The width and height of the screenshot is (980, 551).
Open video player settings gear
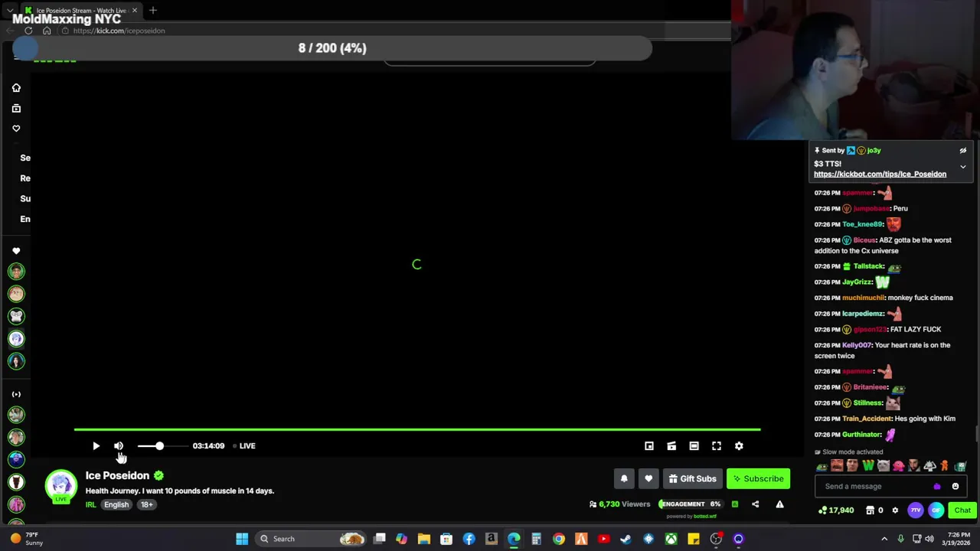(739, 445)
